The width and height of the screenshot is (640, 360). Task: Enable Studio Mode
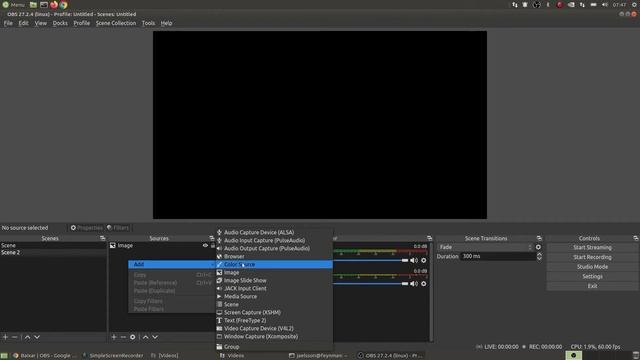(592, 267)
